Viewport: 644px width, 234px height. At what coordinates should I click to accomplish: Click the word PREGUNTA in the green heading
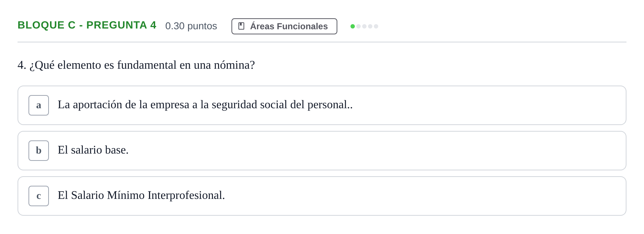click(x=117, y=25)
